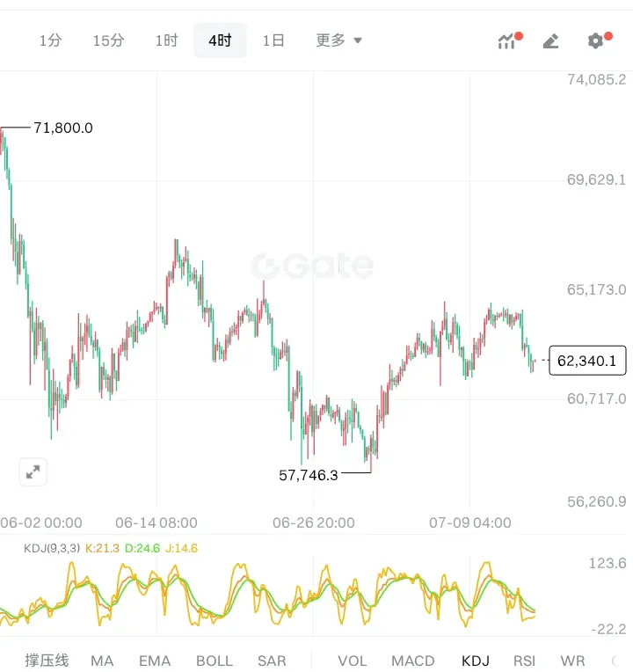
Task: Switch to the 1分 timeframe
Action: click(50, 40)
